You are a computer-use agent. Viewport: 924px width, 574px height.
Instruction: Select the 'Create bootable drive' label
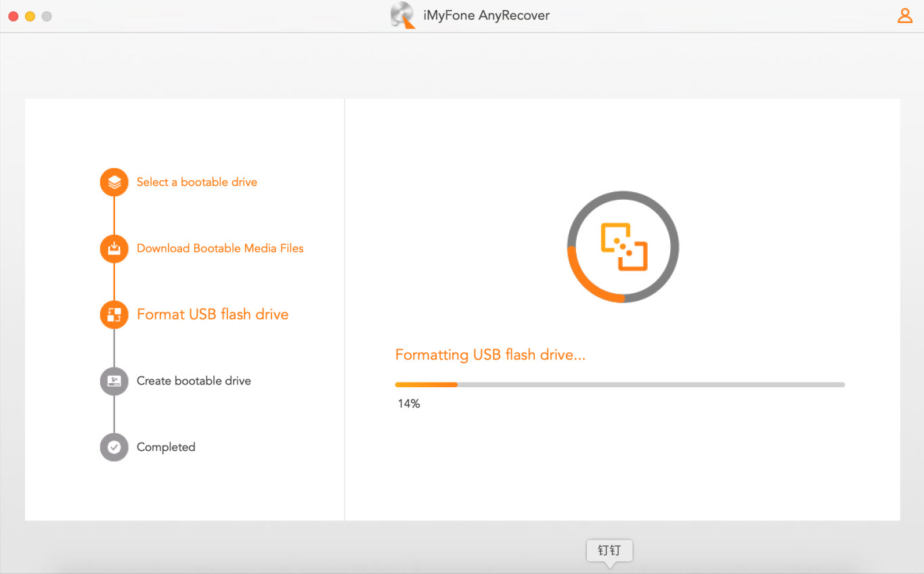[194, 381]
